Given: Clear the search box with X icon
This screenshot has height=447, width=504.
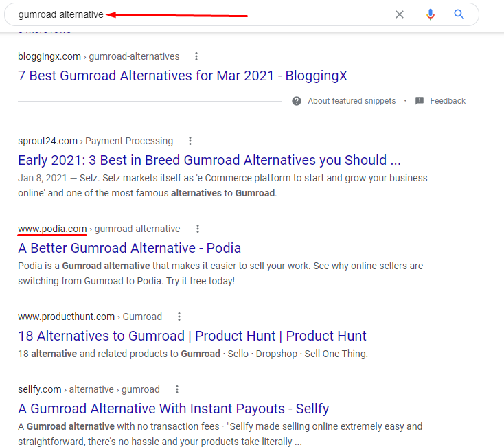Looking at the screenshot, I should (400, 14).
